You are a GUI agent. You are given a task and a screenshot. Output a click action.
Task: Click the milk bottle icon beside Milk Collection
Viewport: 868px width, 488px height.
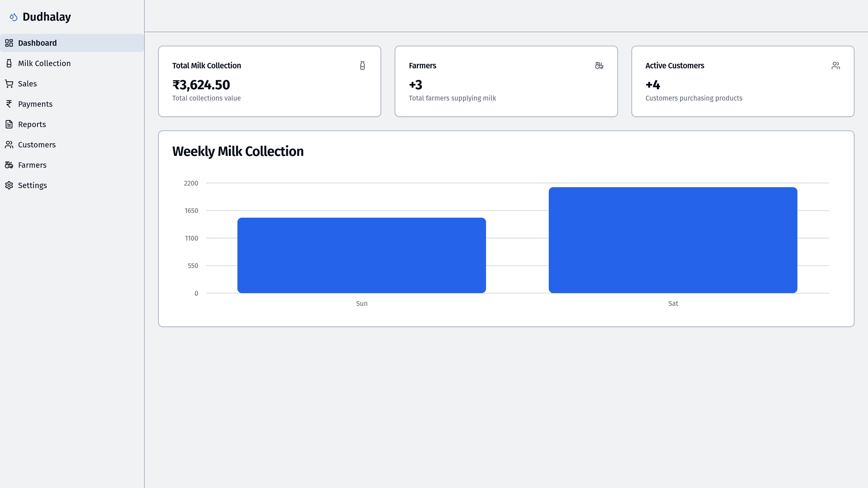tap(9, 63)
